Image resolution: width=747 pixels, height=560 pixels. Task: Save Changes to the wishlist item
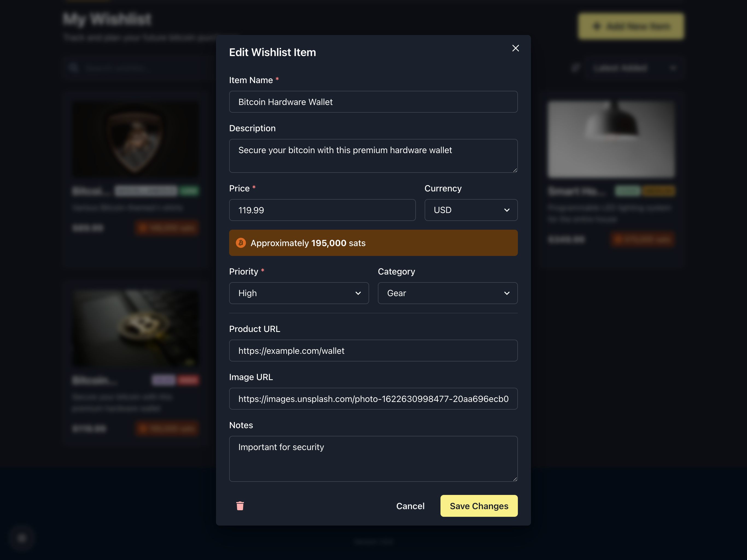click(479, 506)
